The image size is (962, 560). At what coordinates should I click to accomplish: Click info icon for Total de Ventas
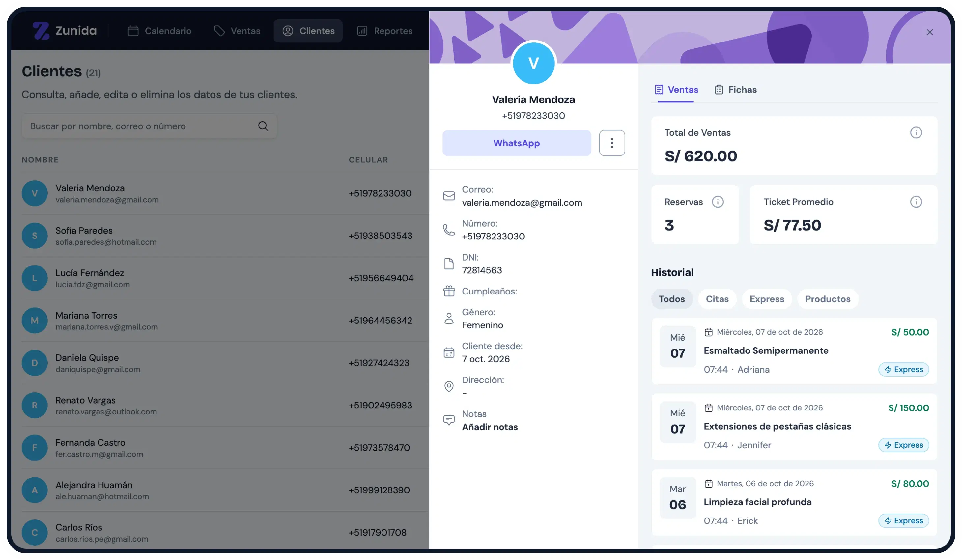916,132
